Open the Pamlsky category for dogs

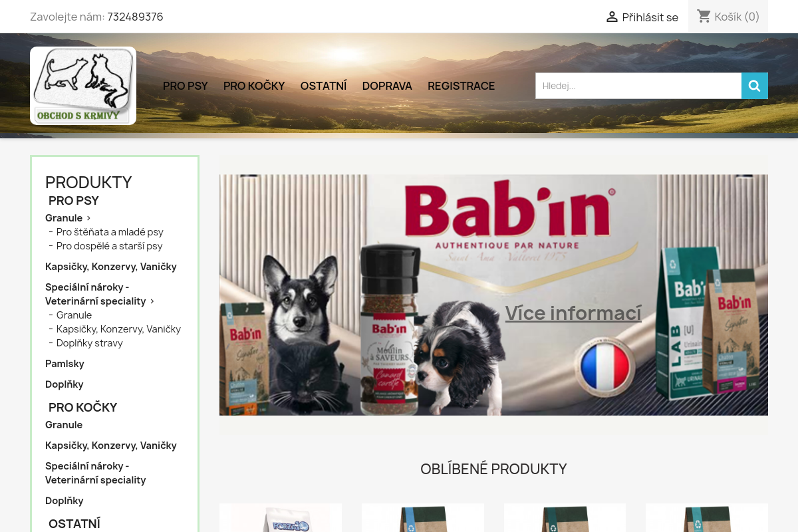[x=65, y=364]
